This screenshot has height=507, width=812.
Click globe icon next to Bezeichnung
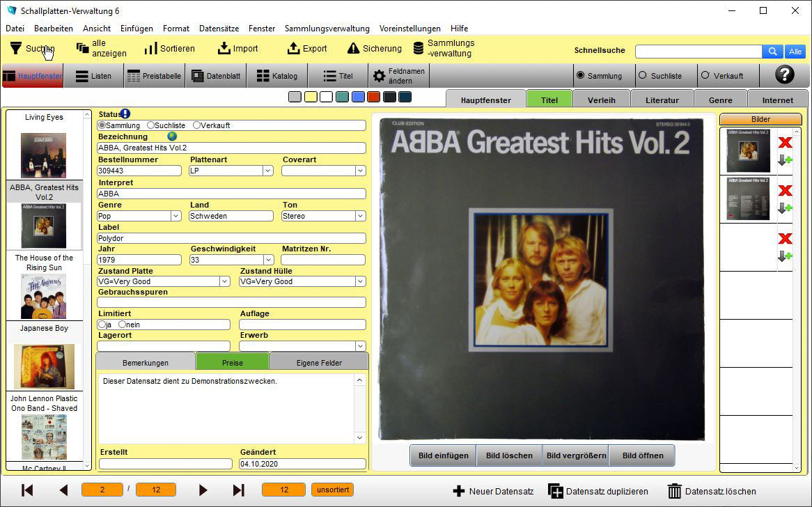[x=172, y=136]
